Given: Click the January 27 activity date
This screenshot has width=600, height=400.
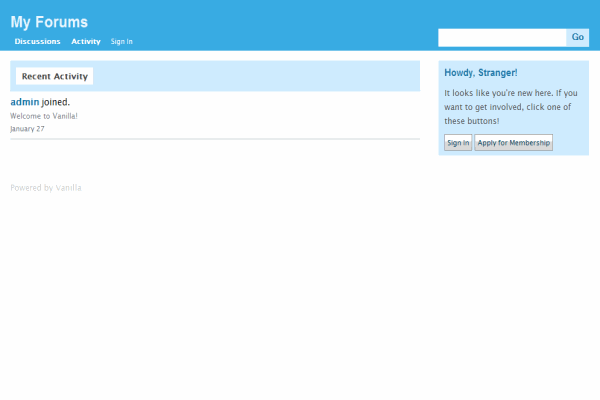Looking at the screenshot, I should coord(27,129).
